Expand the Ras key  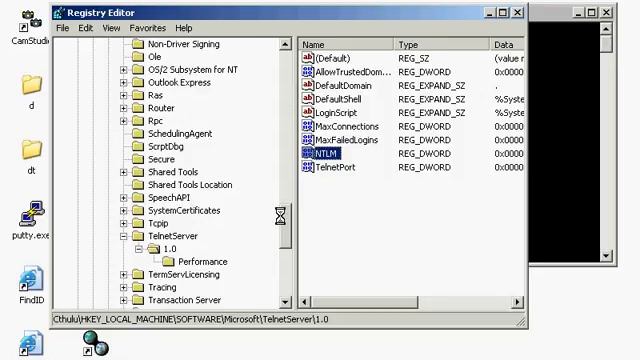point(123,96)
